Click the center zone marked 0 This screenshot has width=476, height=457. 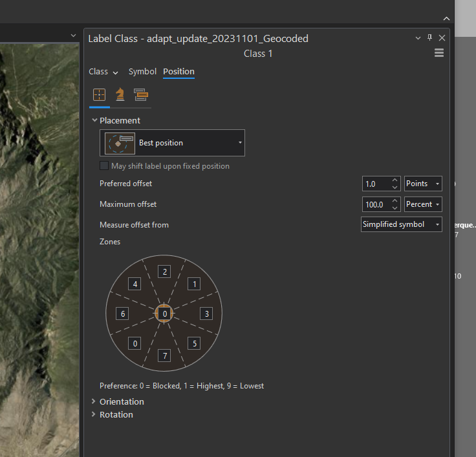click(164, 314)
